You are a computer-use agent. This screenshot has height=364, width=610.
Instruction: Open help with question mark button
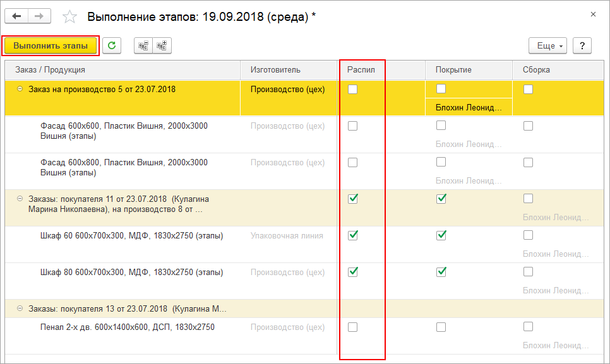581,45
